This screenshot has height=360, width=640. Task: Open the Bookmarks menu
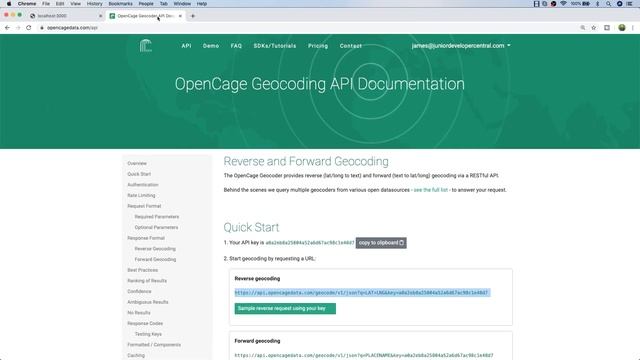pos(120,4)
